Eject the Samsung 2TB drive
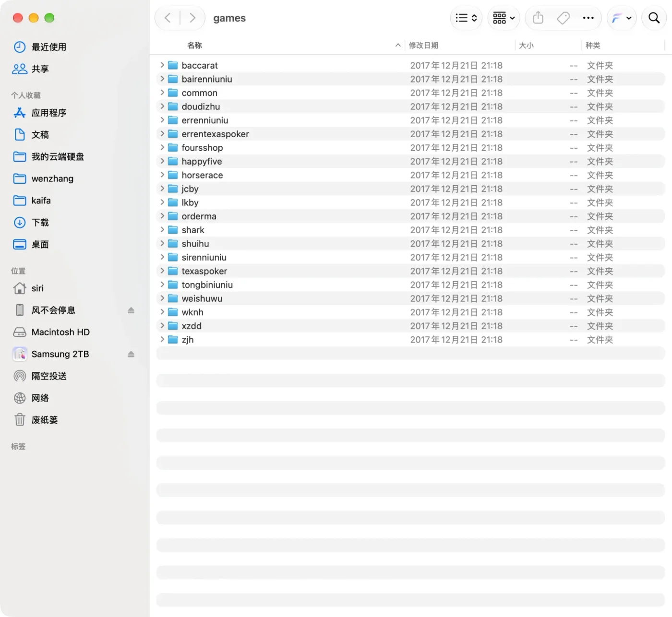This screenshot has height=617, width=672. click(131, 354)
